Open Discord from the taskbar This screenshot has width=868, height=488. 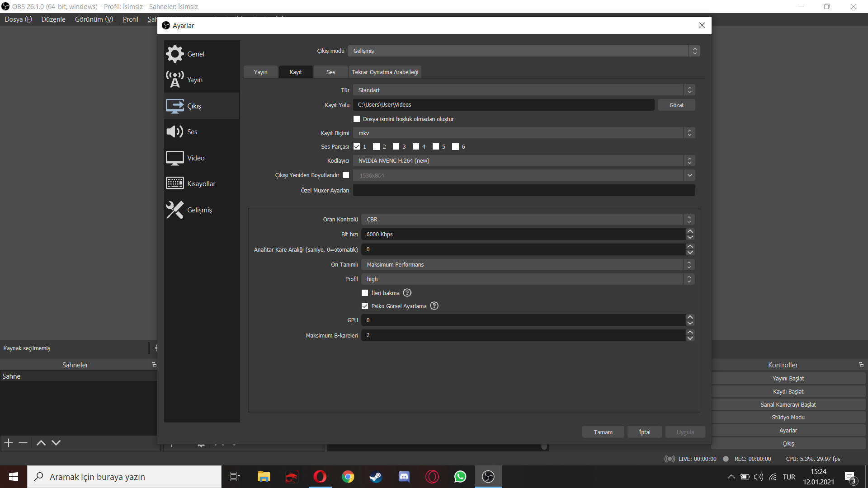click(x=404, y=477)
